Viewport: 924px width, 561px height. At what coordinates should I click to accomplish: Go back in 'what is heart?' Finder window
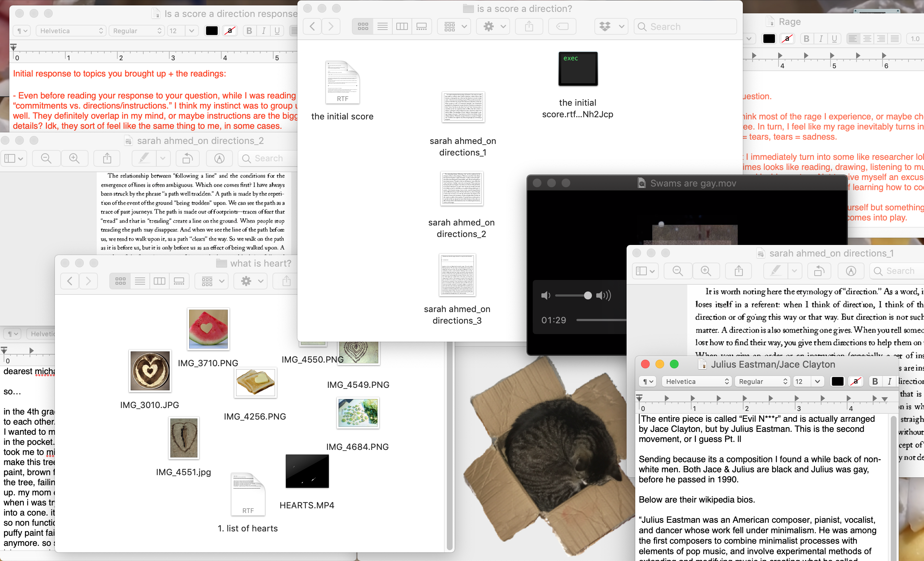point(70,281)
